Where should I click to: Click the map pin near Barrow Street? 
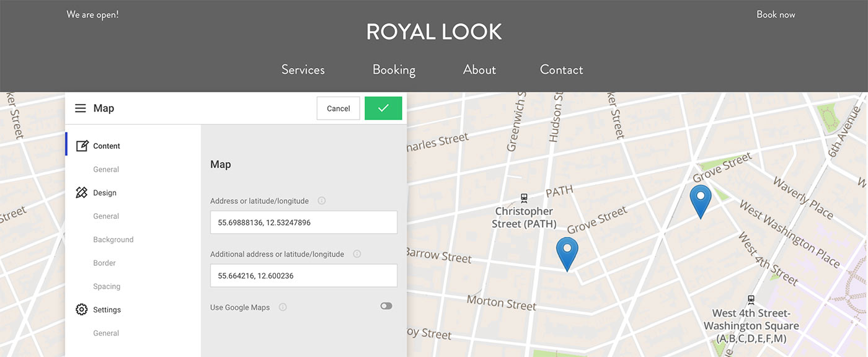(567, 252)
